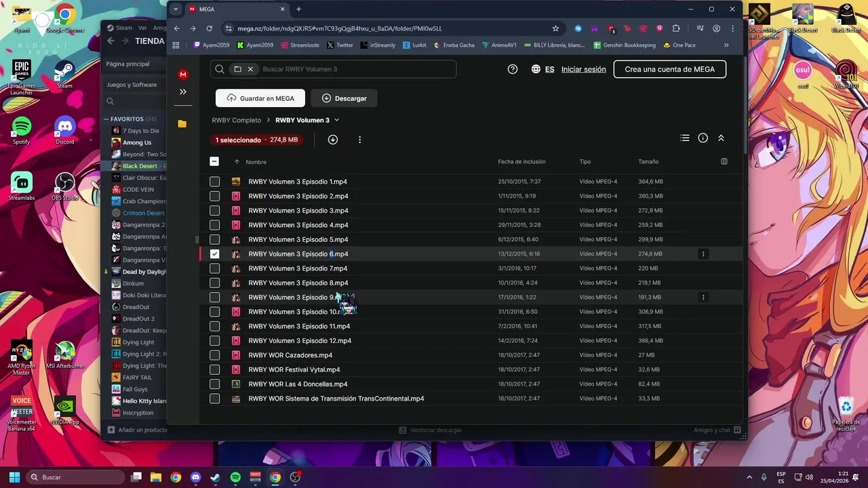Go to RWBY Completo breadcrumb

click(236, 120)
